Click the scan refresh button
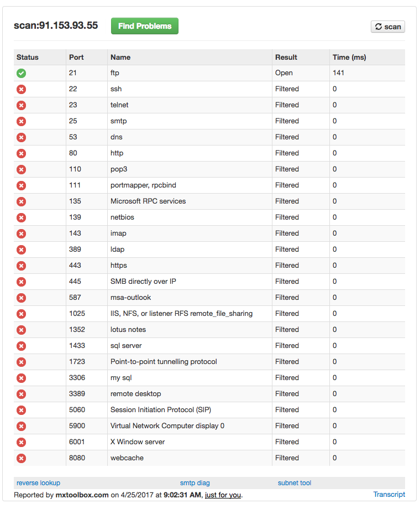Image resolution: width=420 pixels, height=509 pixels. 387,27
